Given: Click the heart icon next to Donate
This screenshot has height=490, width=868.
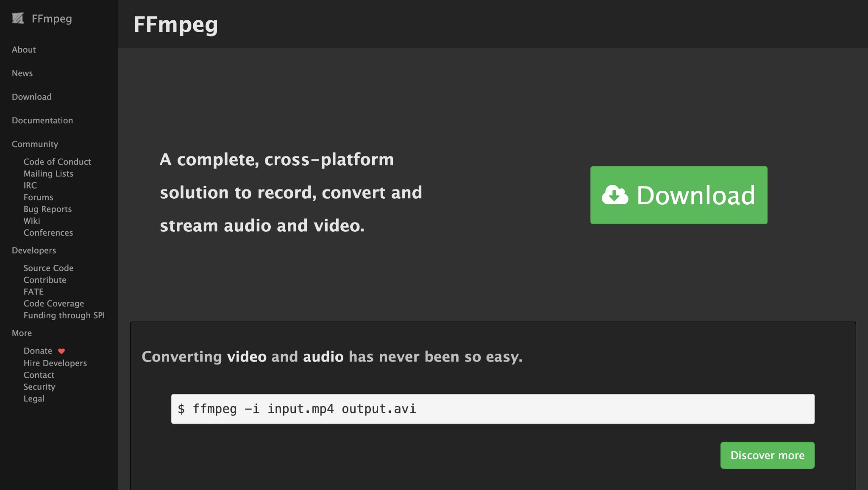Looking at the screenshot, I should pos(61,351).
